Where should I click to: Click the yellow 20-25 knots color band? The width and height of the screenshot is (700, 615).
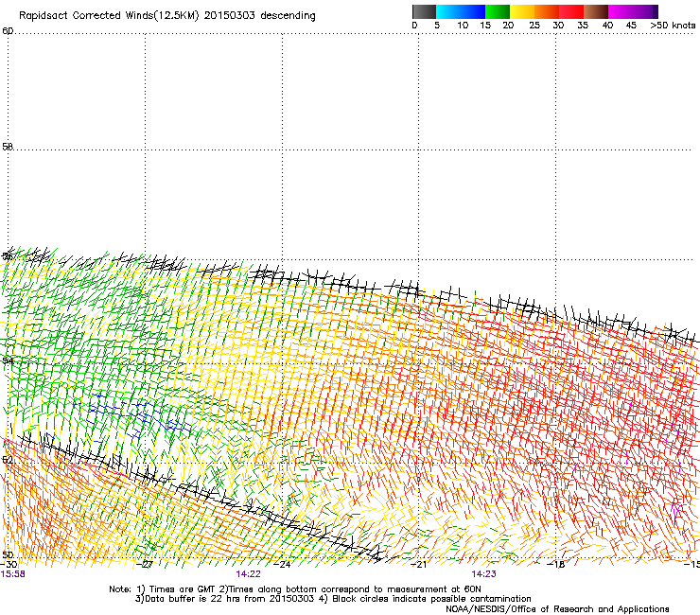(x=522, y=11)
